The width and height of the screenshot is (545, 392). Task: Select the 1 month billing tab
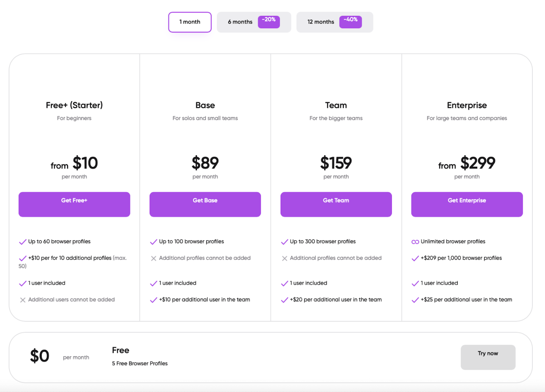point(190,22)
